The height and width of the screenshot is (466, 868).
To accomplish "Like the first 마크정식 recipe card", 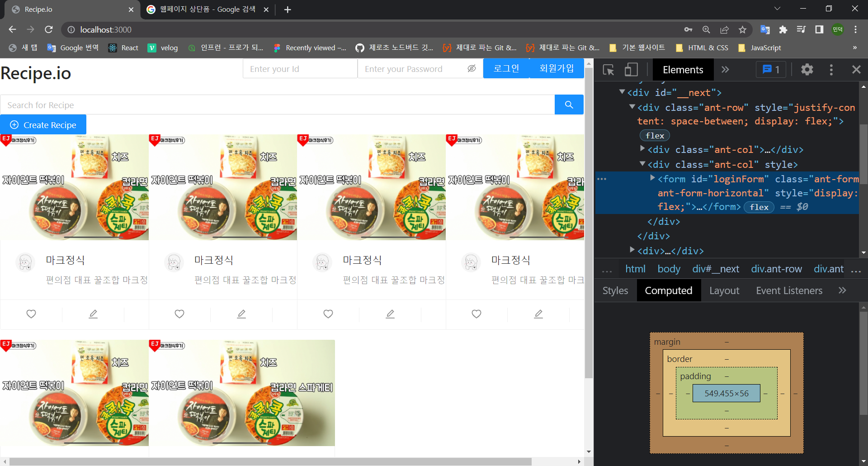I will 31,314.
